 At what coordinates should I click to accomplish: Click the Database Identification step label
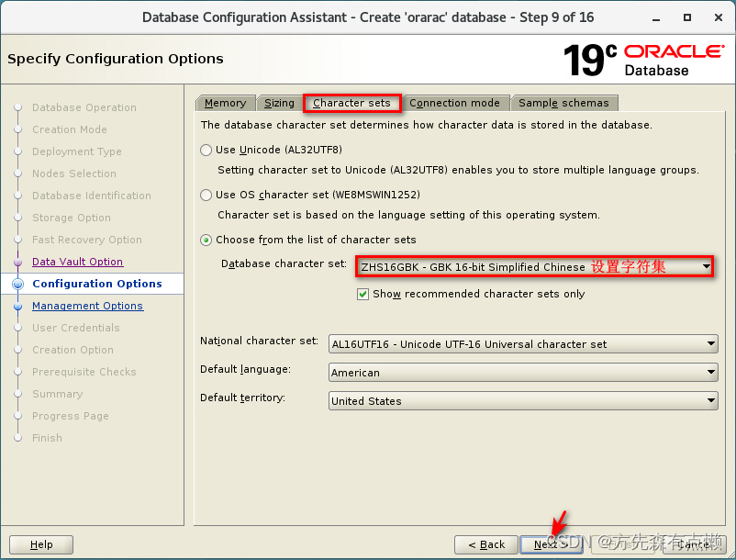[92, 196]
